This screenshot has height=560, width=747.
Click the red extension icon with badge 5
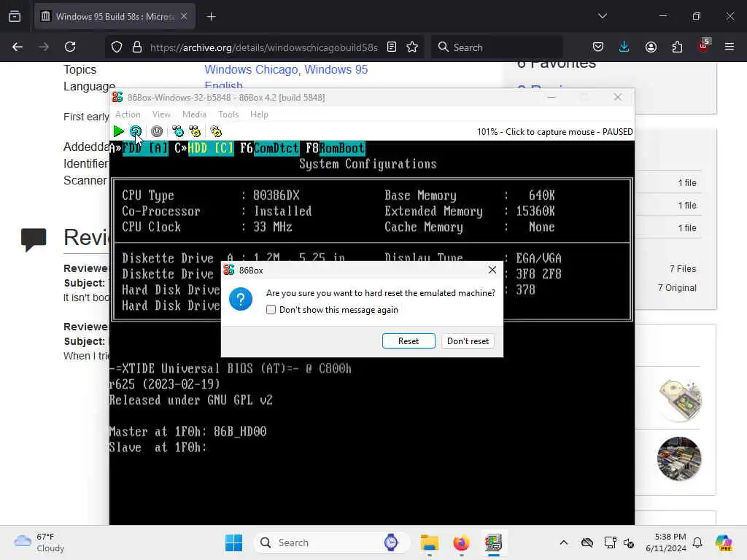704,46
